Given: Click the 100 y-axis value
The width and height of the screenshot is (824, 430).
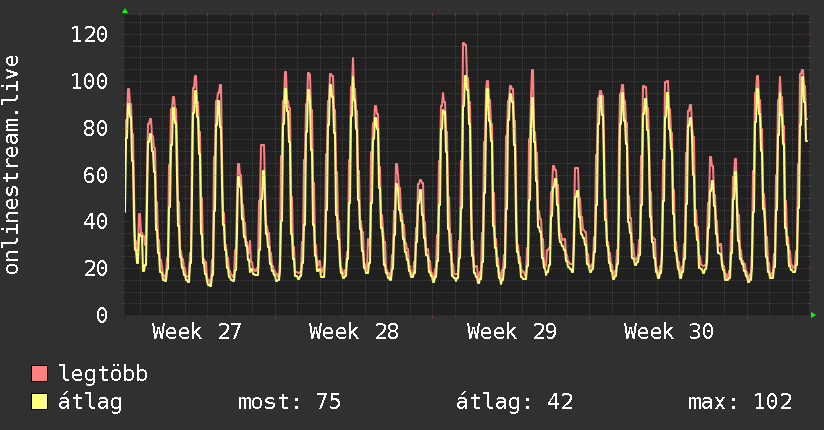Looking at the screenshot, I should 89,81.
